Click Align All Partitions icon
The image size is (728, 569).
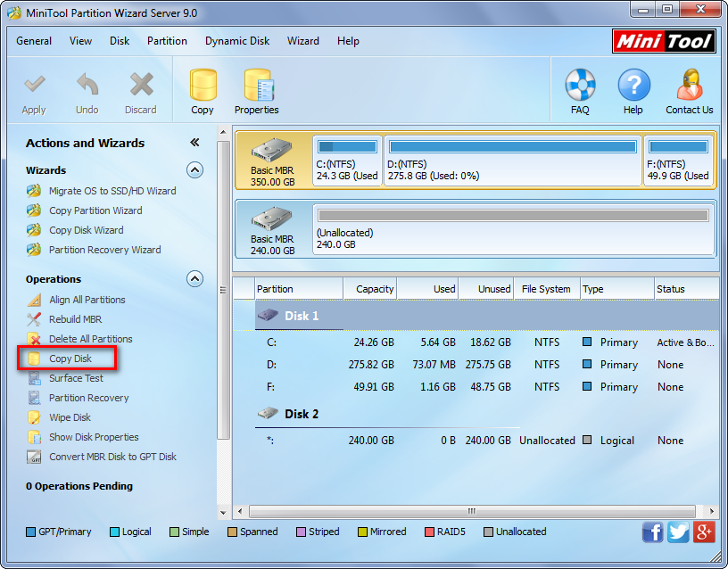point(34,300)
